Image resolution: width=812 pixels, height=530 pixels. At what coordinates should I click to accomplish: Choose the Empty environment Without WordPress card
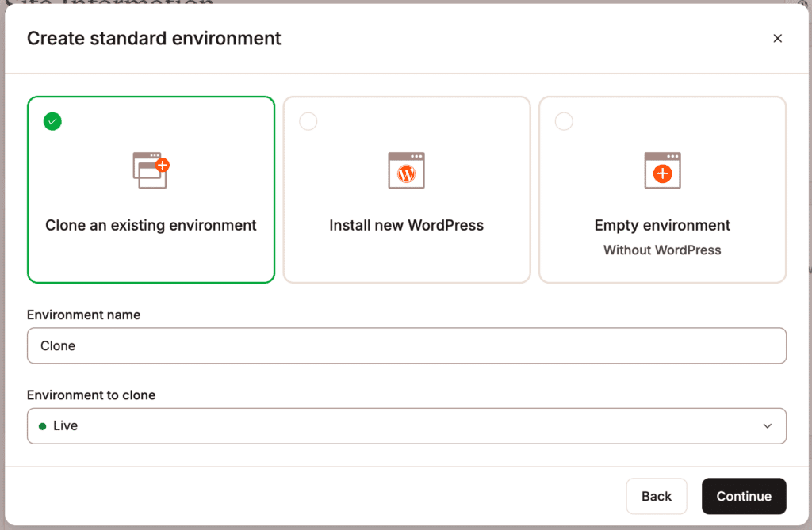[x=662, y=190]
